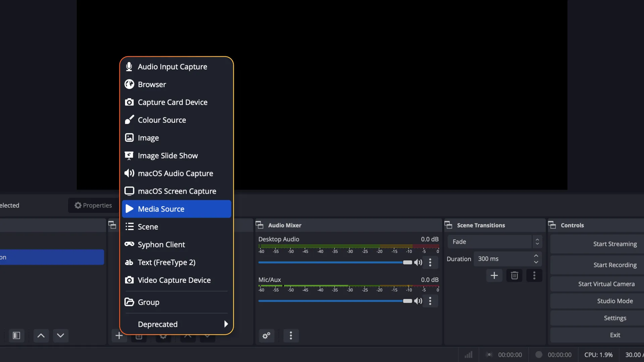644x362 pixels.
Task: Click the streaming status icon by timer
Action: coord(489,355)
